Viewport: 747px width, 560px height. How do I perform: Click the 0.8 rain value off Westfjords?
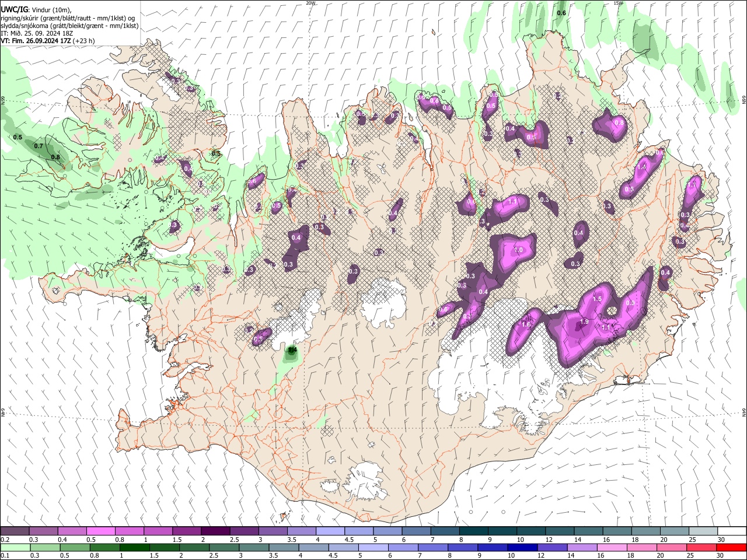(55, 157)
